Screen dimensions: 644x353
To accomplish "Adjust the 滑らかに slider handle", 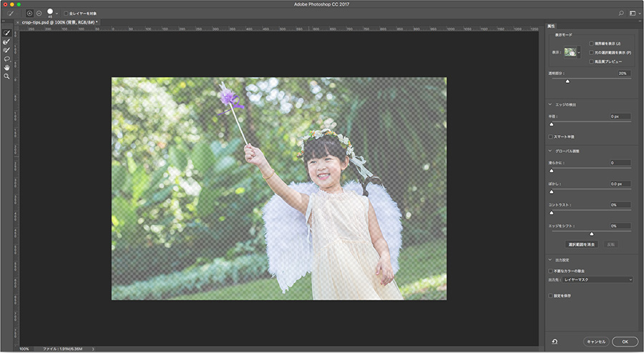I will pyautogui.click(x=552, y=171).
